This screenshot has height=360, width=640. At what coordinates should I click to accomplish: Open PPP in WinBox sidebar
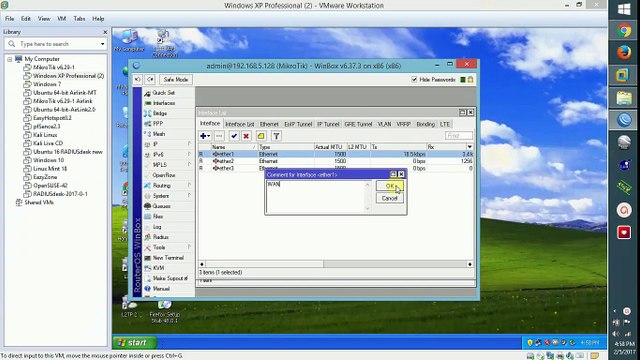(x=158, y=123)
